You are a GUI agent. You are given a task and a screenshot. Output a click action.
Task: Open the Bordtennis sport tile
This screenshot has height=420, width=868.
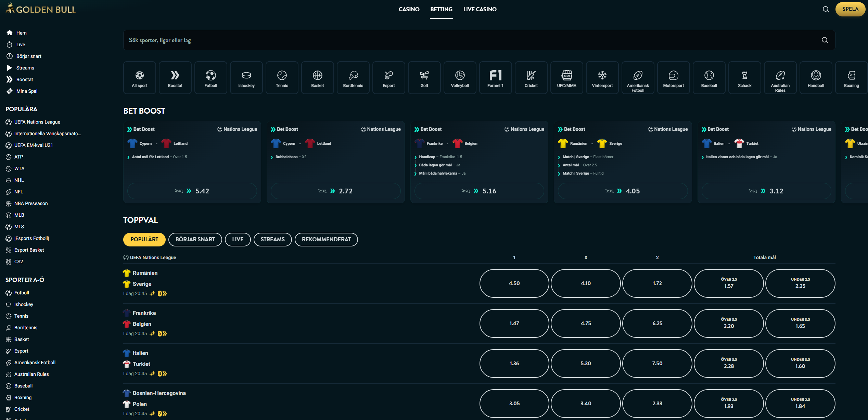(x=353, y=78)
